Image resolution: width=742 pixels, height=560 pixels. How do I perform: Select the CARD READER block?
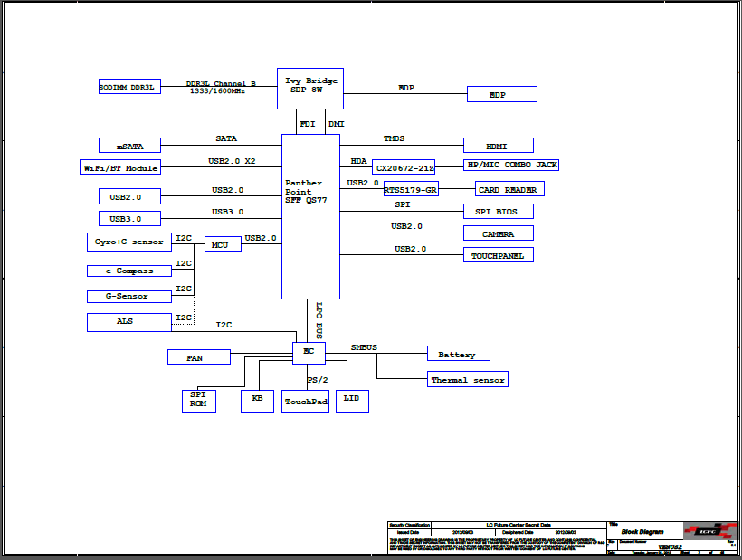click(x=509, y=189)
